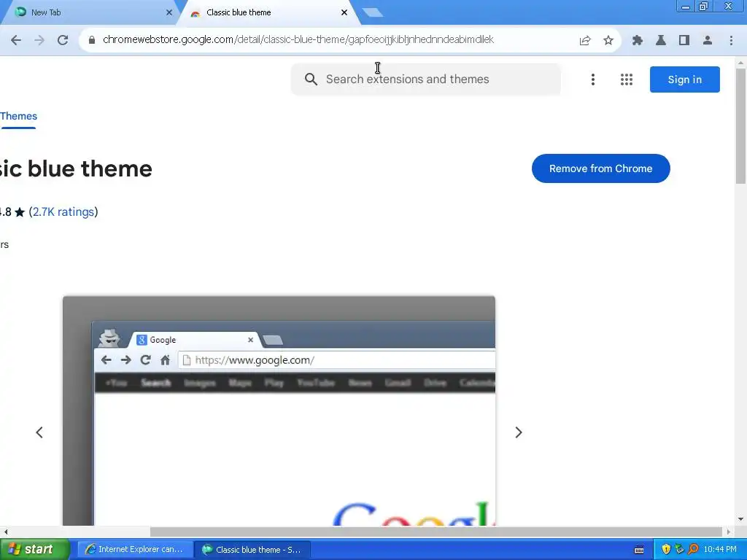Open a new tab with the tab button
Viewport: 747px width, 560px height.
[x=373, y=12]
